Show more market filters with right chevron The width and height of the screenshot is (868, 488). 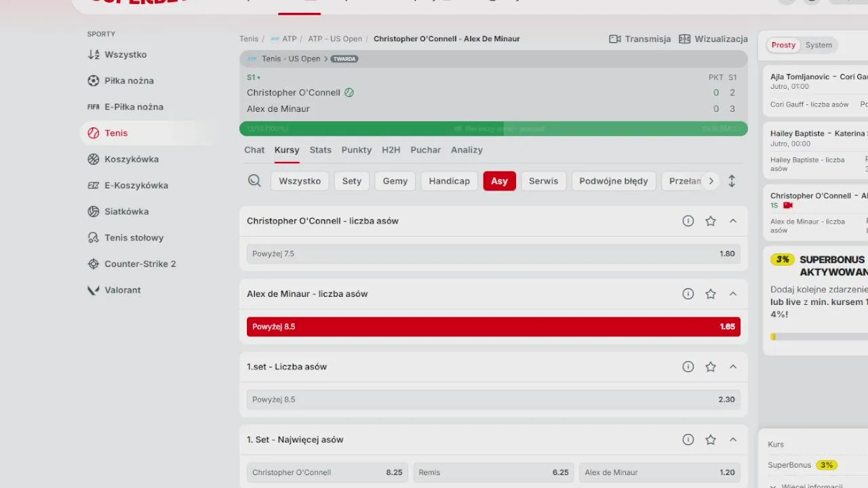tap(711, 181)
